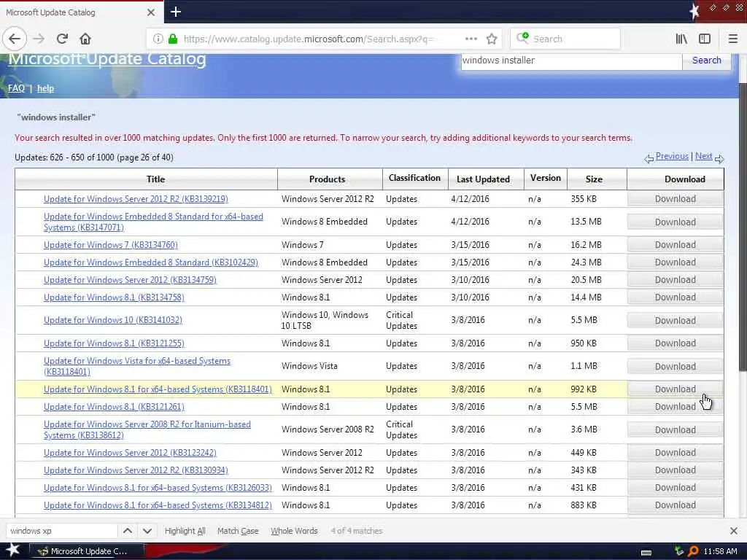This screenshot has height=560, width=747.
Task: Open the FAQ link
Action: coord(16,88)
